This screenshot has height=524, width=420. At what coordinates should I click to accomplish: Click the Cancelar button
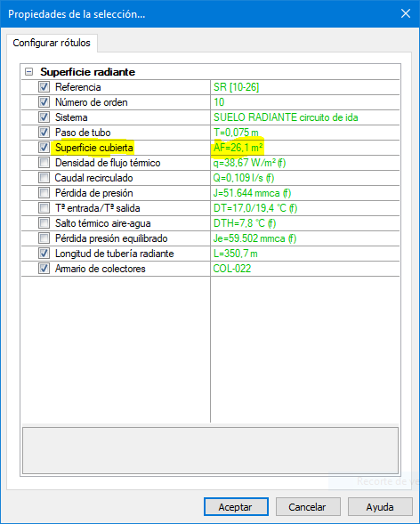coord(308,506)
